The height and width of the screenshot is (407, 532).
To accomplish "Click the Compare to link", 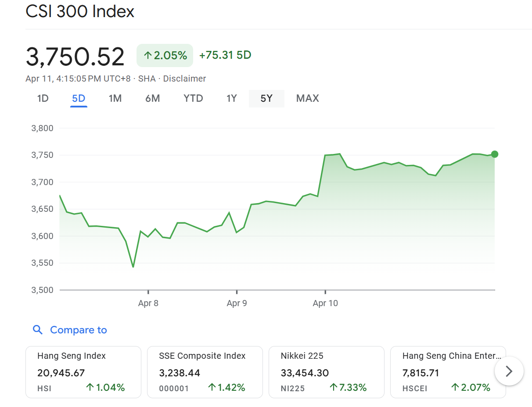I will [79, 330].
